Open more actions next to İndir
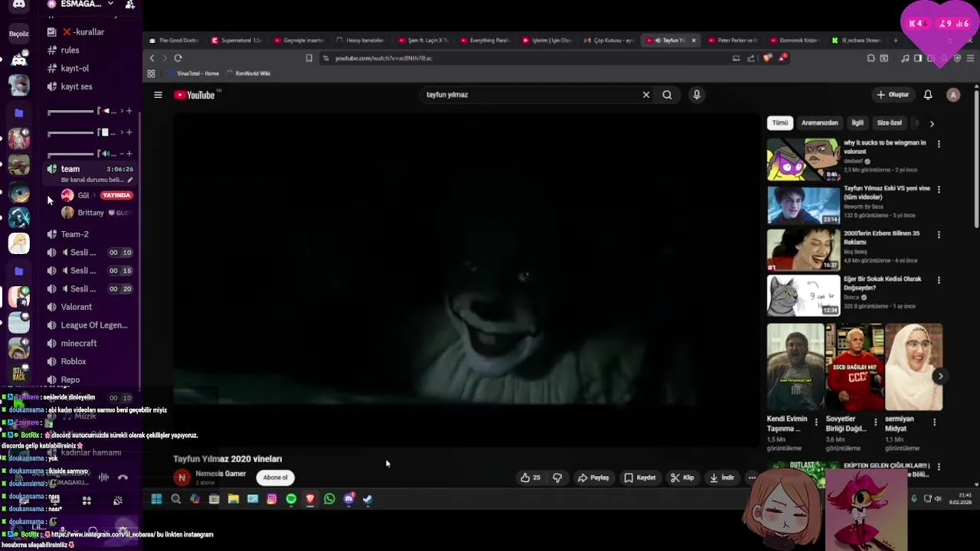The height and width of the screenshot is (551, 980). click(x=752, y=478)
